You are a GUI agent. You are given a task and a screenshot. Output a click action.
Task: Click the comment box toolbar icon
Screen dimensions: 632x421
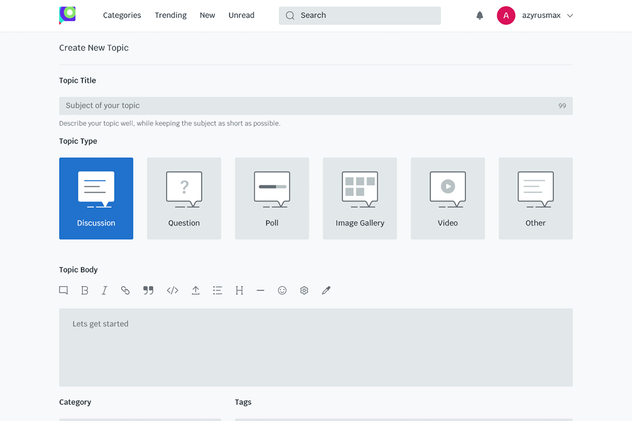63,290
